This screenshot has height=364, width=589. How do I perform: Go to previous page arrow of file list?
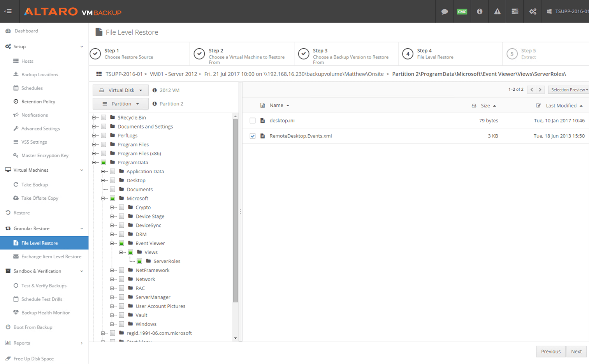click(532, 90)
